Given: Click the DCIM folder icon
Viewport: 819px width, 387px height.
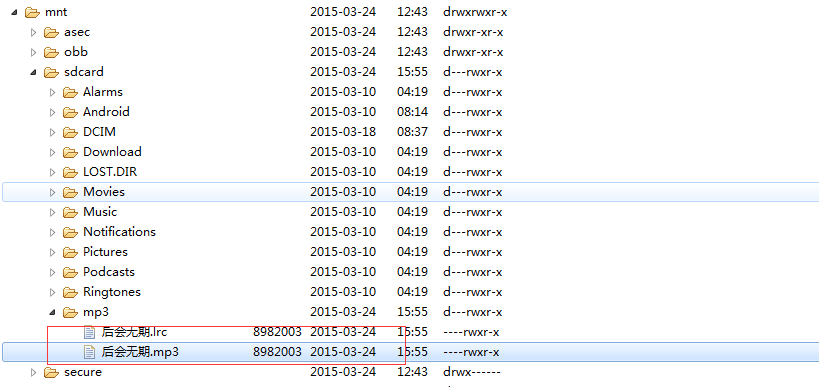Looking at the screenshot, I should (x=70, y=132).
